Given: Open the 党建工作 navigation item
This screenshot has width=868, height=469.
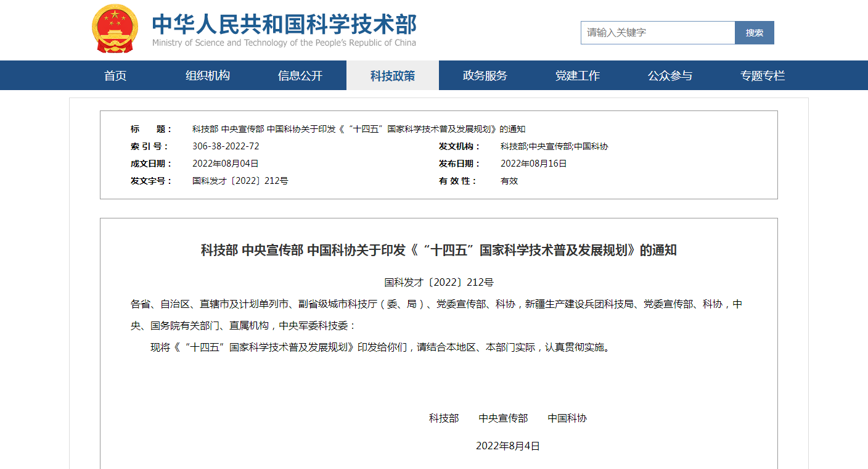Looking at the screenshot, I should pyautogui.click(x=578, y=75).
